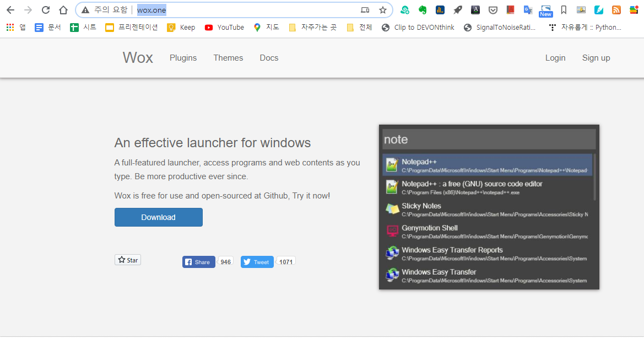644x338 pixels.
Task: Go back using the browser back arrow
Action: click(x=10, y=10)
